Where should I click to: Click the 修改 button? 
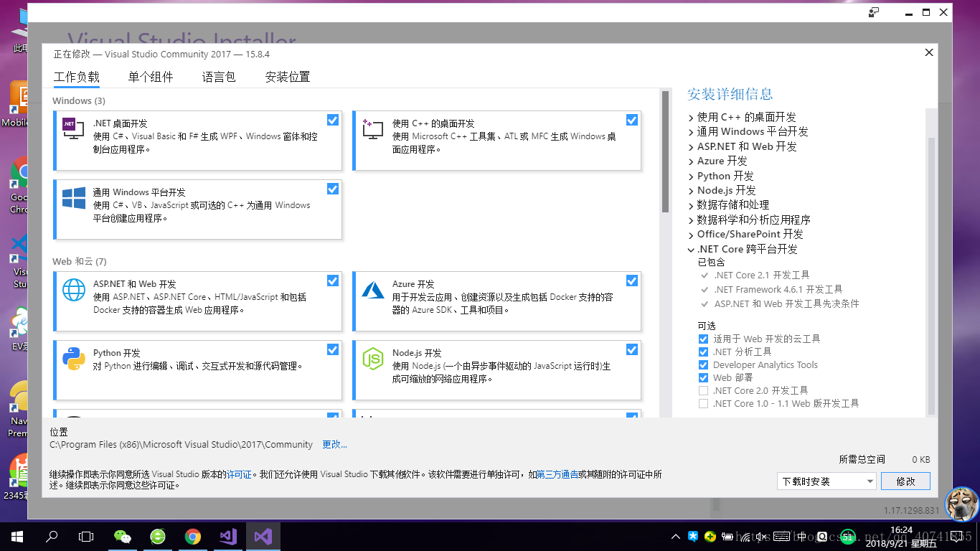coord(906,481)
